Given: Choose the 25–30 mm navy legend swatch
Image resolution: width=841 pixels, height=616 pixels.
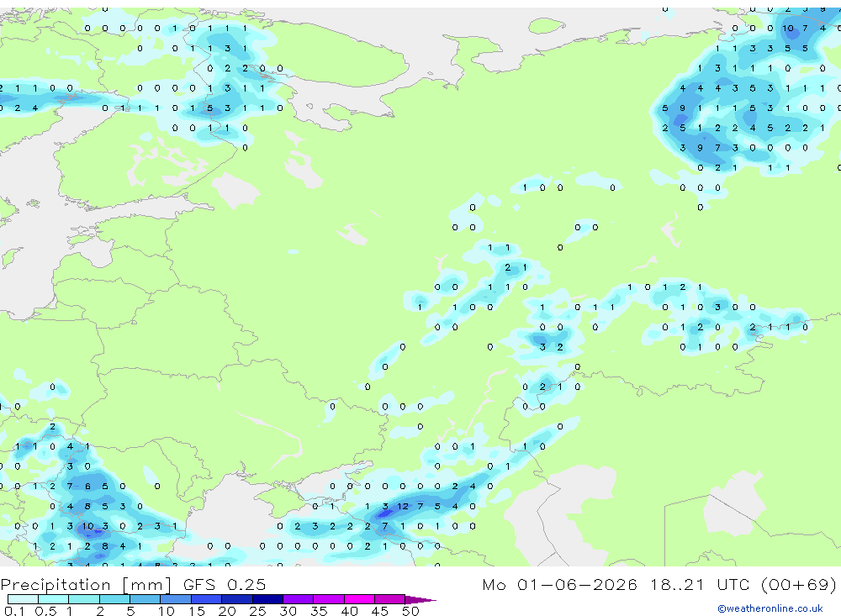Looking at the screenshot, I should pyautogui.click(x=267, y=599).
